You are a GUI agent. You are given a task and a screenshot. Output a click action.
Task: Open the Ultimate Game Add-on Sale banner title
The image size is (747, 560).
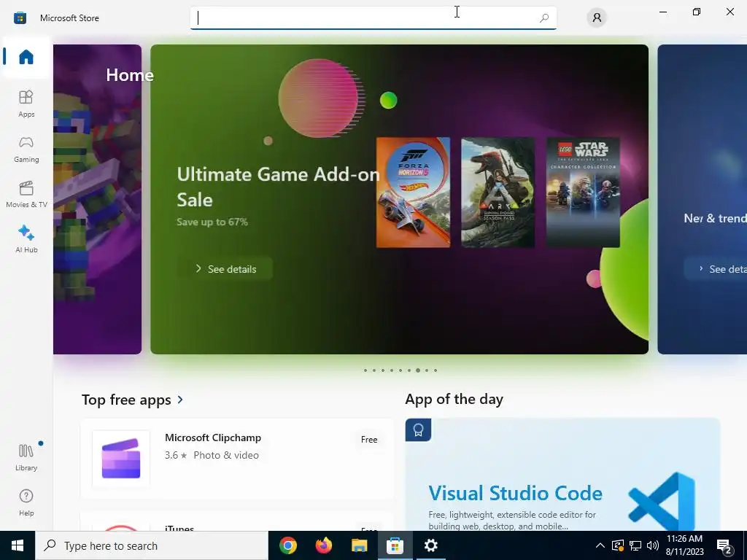tap(278, 187)
